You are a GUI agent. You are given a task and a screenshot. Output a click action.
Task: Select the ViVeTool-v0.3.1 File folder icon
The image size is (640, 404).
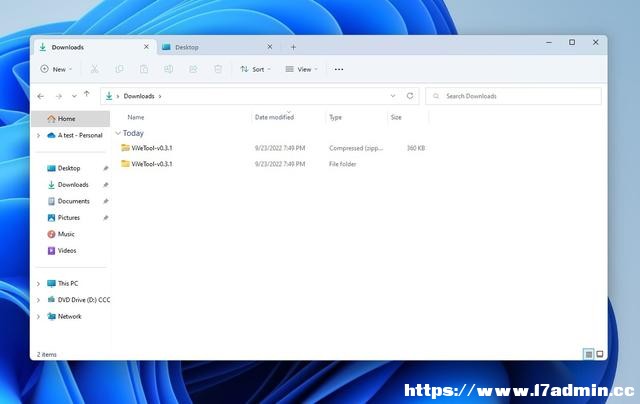pos(125,164)
